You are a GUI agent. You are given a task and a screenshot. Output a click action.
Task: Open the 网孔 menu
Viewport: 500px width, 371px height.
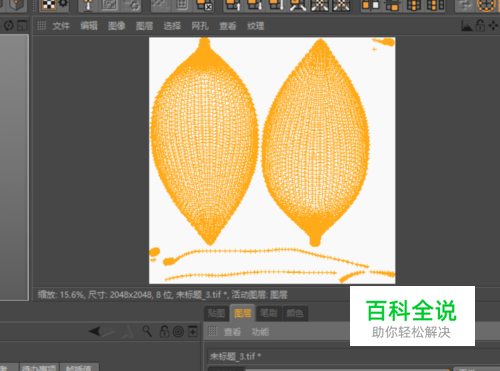200,26
